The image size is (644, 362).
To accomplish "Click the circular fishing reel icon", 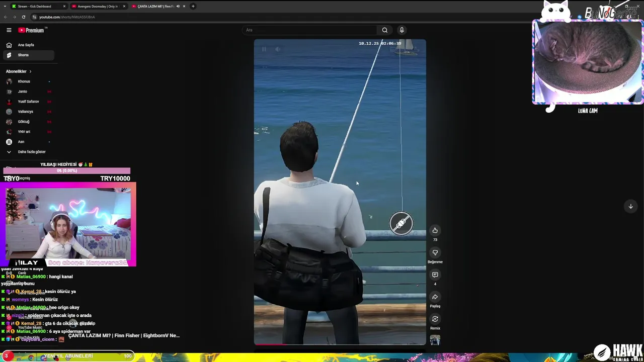I will (x=401, y=223).
